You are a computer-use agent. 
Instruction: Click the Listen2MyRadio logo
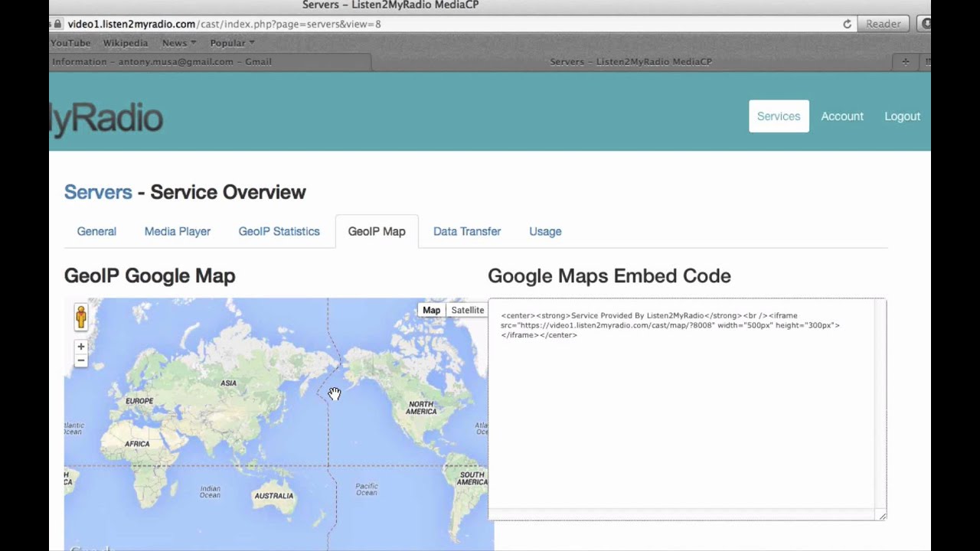tap(106, 118)
